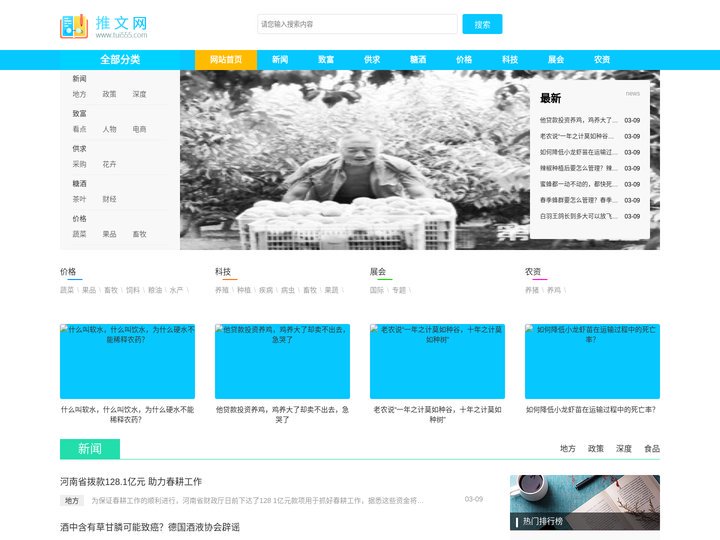
Task: Click 采购 in the left sidebar
Action: point(79,164)
